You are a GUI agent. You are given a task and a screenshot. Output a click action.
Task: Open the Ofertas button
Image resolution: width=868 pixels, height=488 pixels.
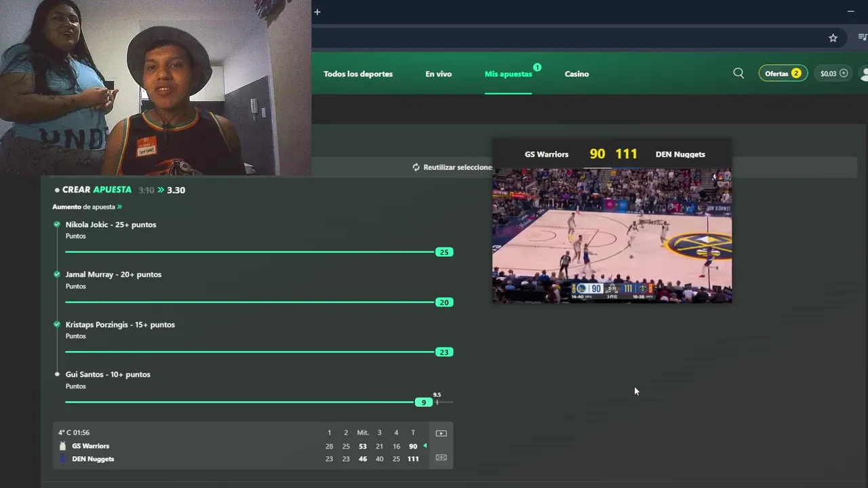783,73
